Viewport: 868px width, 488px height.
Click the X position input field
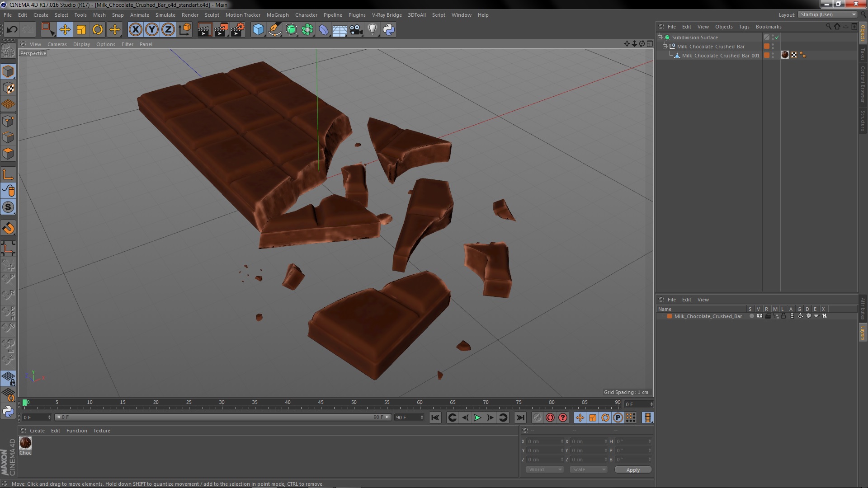pos(545,441)
